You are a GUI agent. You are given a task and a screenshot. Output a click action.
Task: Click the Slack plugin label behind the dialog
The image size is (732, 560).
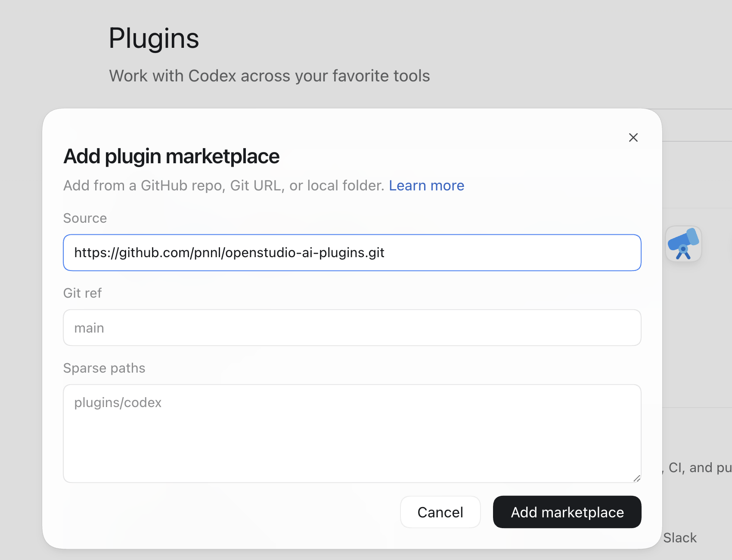point(679,538)
